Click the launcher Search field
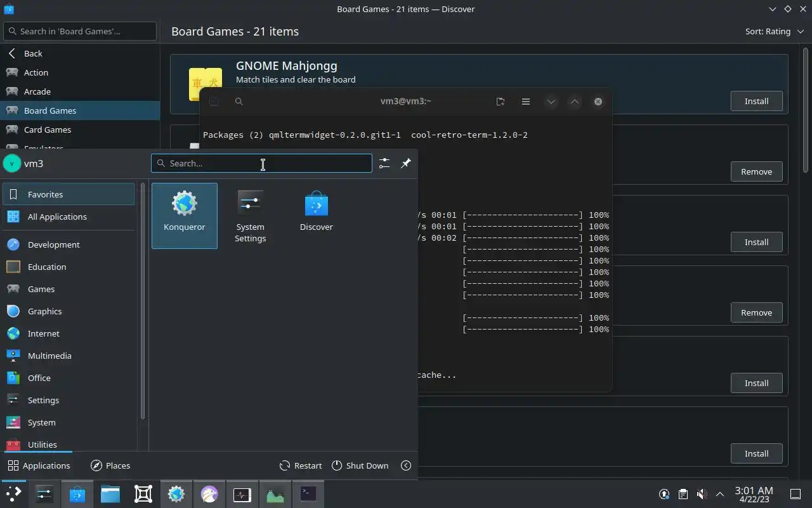 261,163
